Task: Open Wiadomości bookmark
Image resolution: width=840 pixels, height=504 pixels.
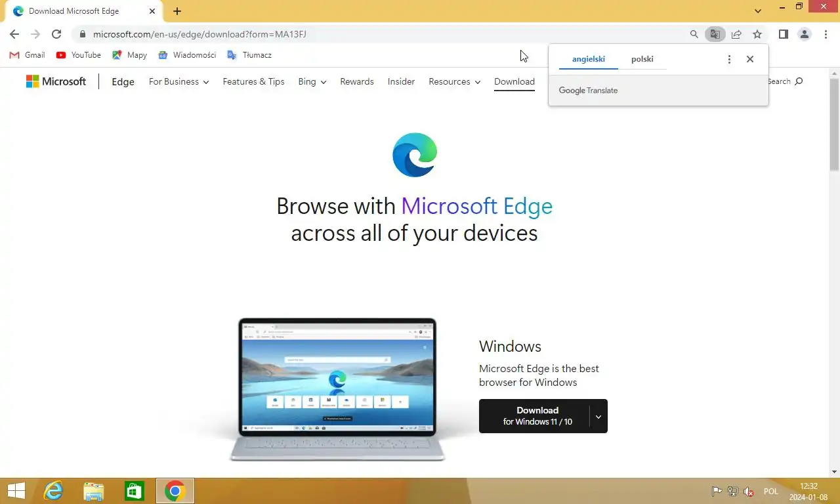Action: (188, 55)
